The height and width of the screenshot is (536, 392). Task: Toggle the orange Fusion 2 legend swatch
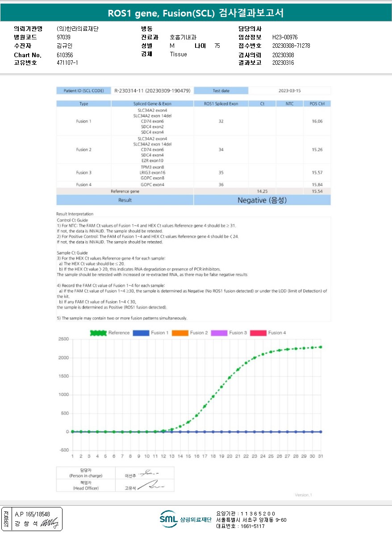(180, 333)
